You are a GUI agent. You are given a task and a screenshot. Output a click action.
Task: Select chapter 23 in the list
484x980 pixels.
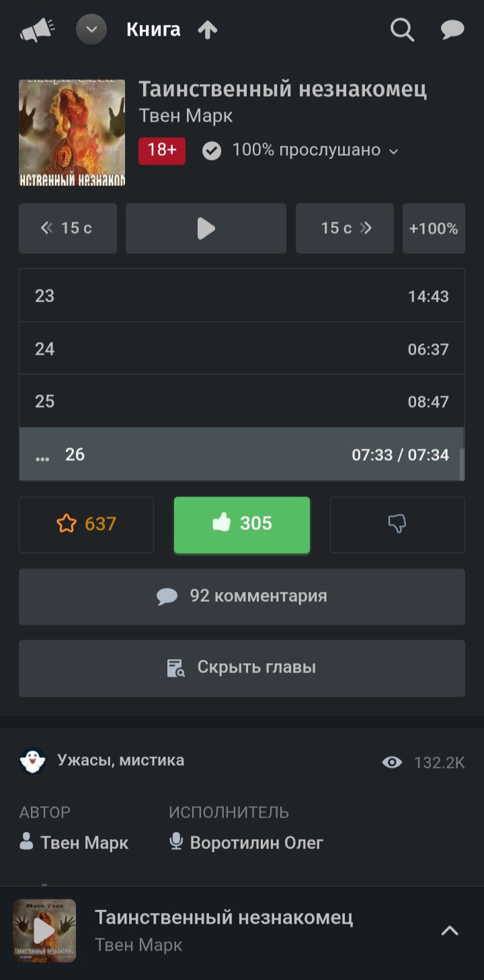242,296
